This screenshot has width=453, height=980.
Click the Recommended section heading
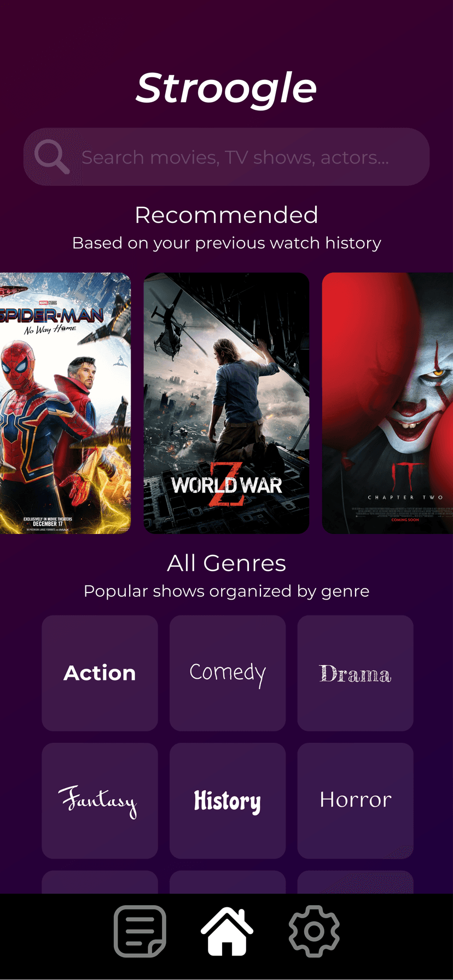(226, 215)
